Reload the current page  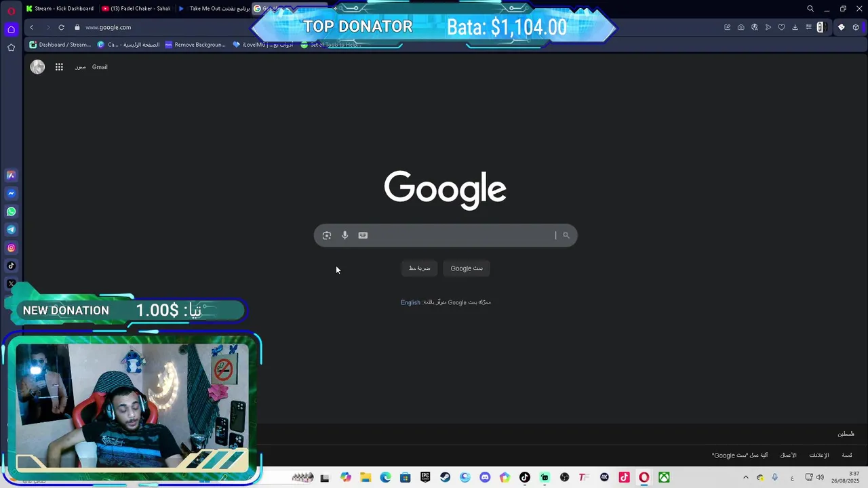tap(61, 27)
